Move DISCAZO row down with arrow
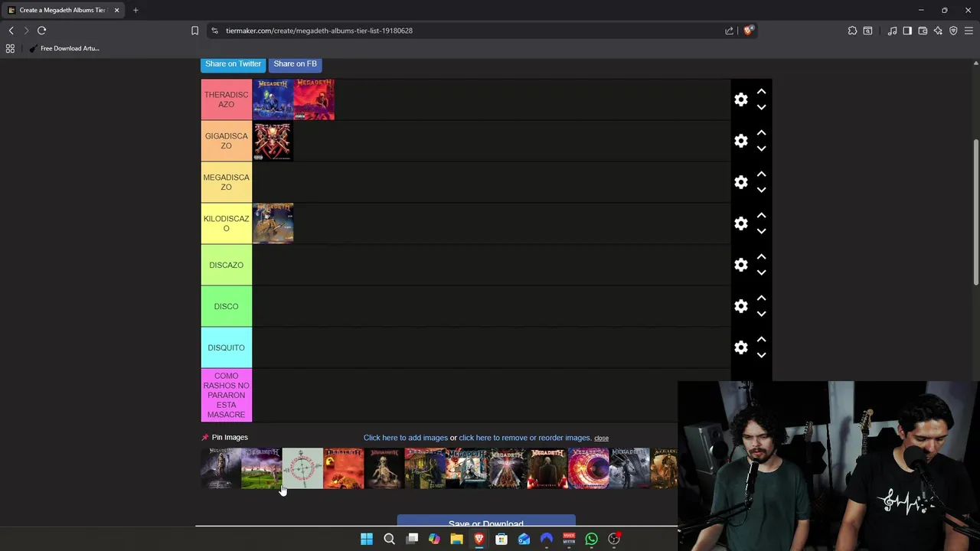The width and height of the screenshot is (980, 551). pos(761,273)
